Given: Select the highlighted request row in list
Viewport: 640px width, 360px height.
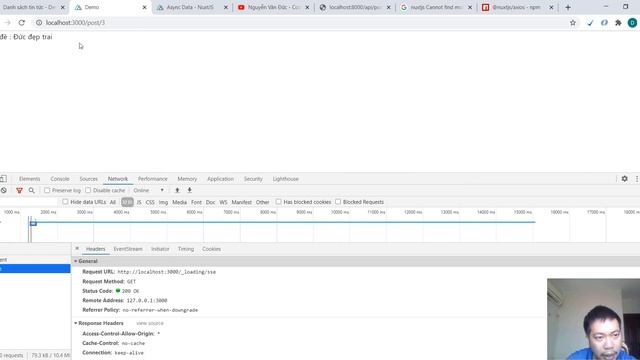Looking at the screenshot, I should pyautogui.click(x=35, y=269).
